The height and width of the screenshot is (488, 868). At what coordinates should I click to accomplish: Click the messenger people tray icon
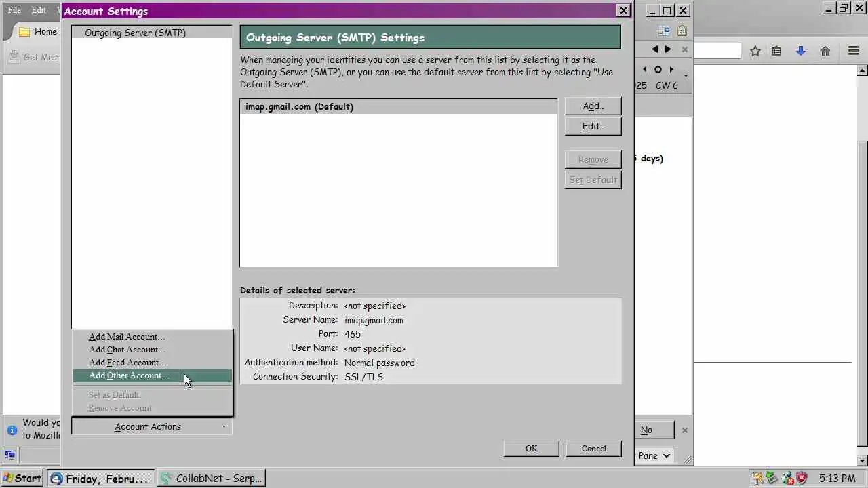(787, 479)
